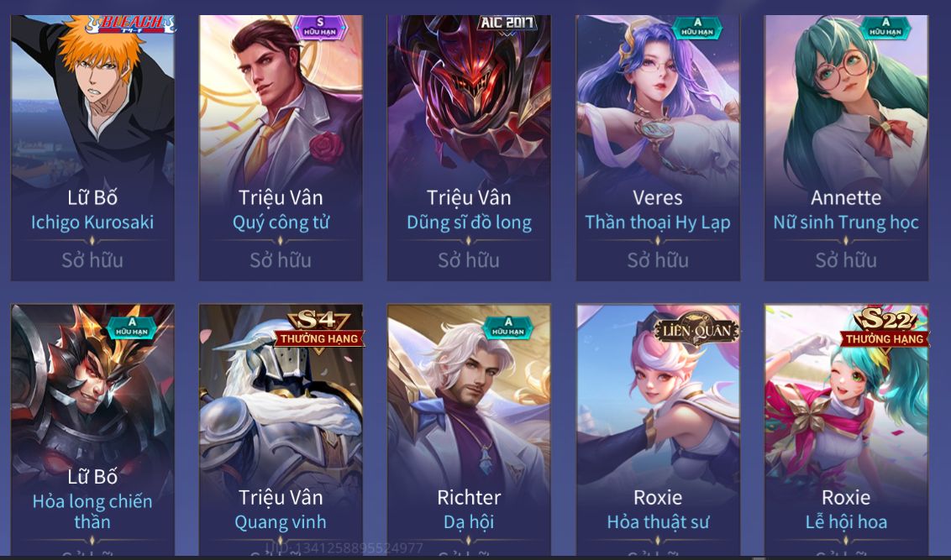Click the S4 Thưởng Hạng badge on Quang vinh
Image resolution: width=951 pixels, height=560 pixels.
[319, 330]
